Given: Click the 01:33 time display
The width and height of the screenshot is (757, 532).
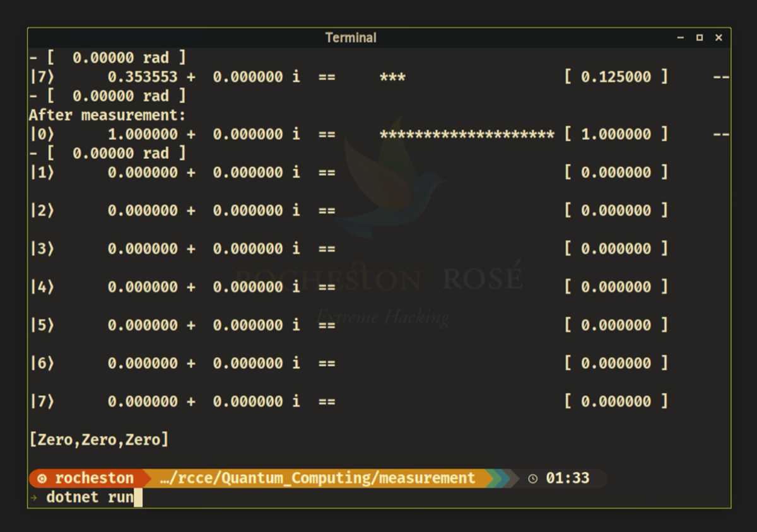Looking at the screenshot, I should 568,478.
